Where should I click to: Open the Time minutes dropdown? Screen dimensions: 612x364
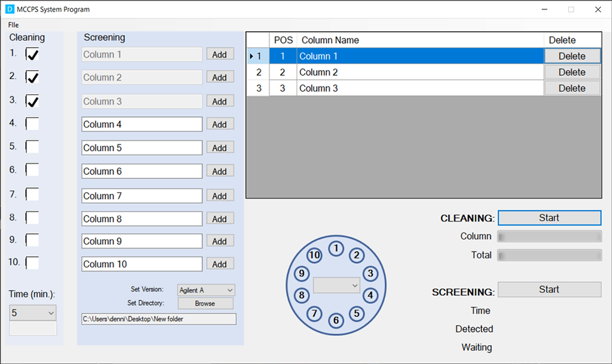tap(32, 312)
